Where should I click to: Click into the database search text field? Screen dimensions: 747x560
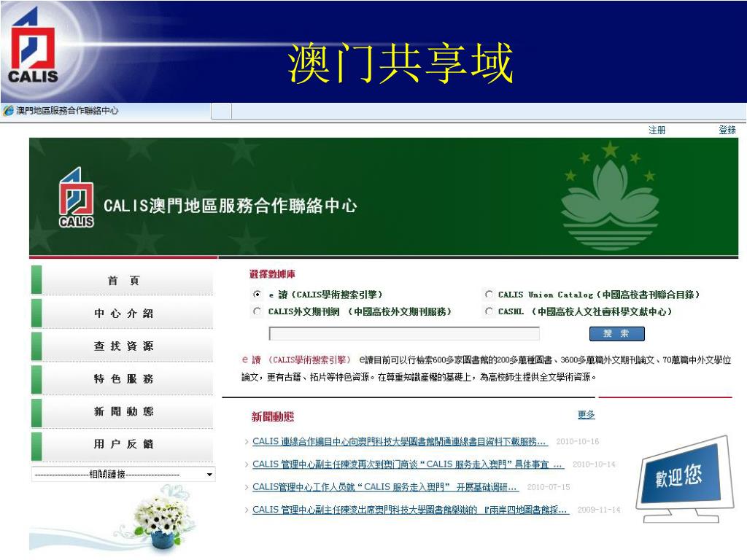(404, 334)
